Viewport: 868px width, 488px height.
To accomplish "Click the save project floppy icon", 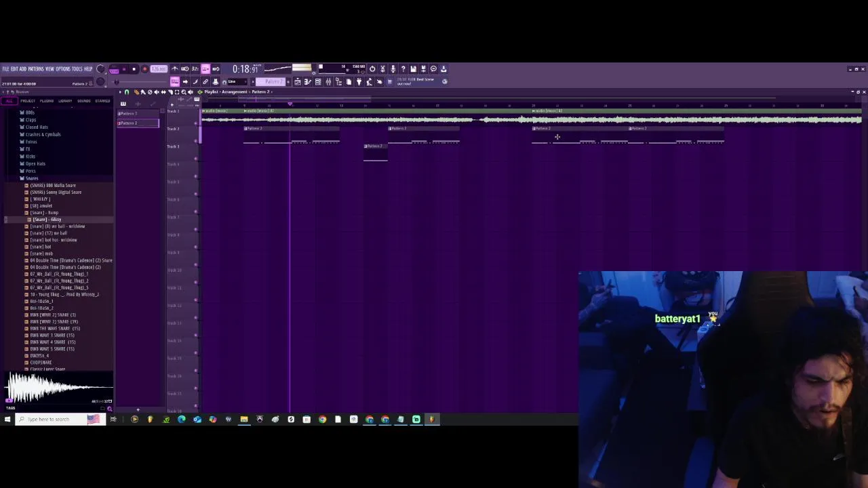I will 413,68.
